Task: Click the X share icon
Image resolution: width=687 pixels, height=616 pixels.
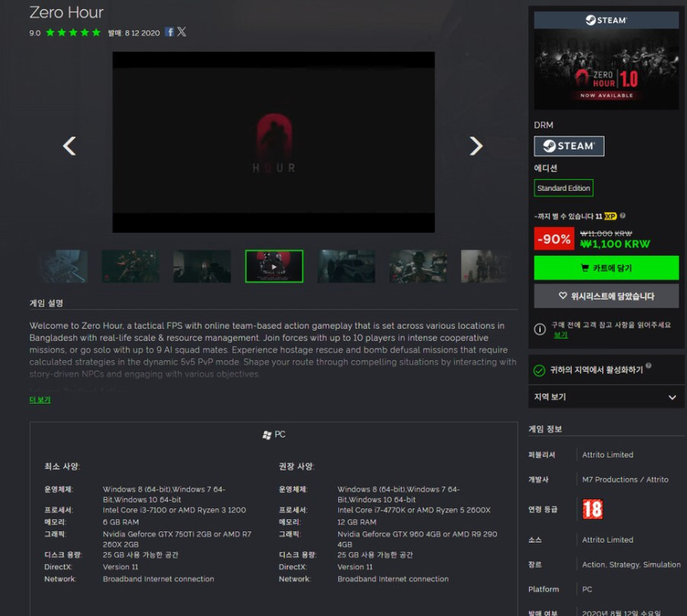Action: (x=182, y=32)
